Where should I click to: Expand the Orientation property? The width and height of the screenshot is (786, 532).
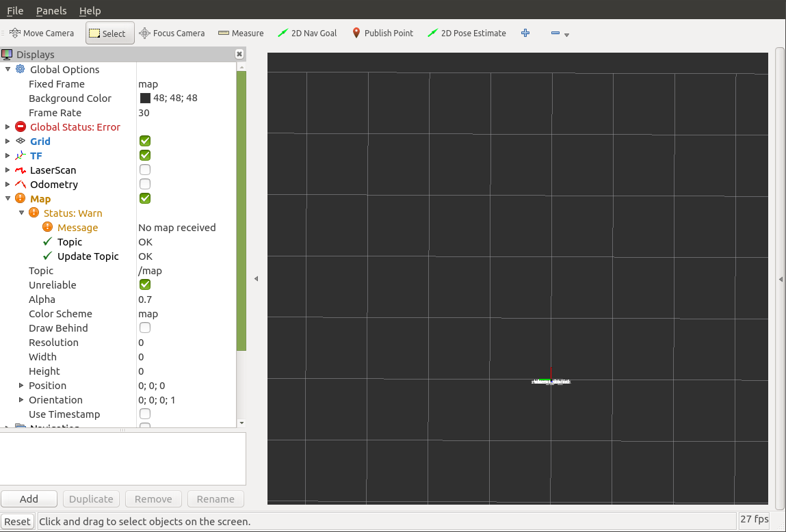(x=21, y=400)
